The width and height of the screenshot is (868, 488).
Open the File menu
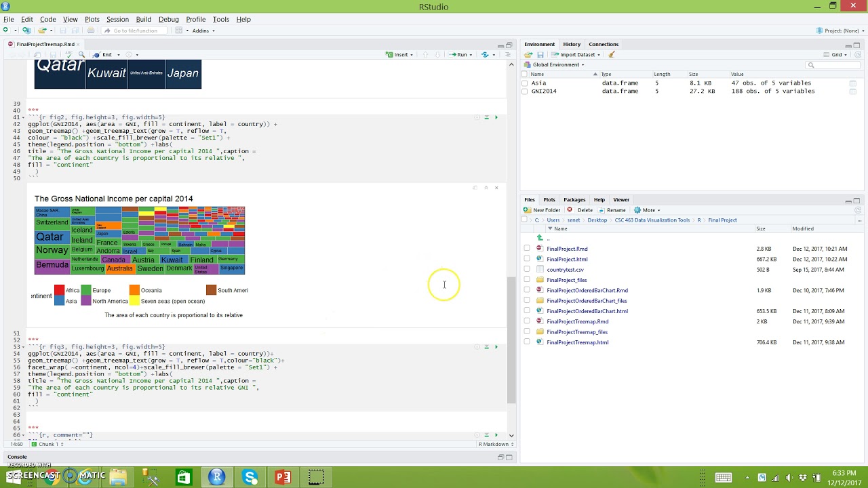click(x=9, y=19)
